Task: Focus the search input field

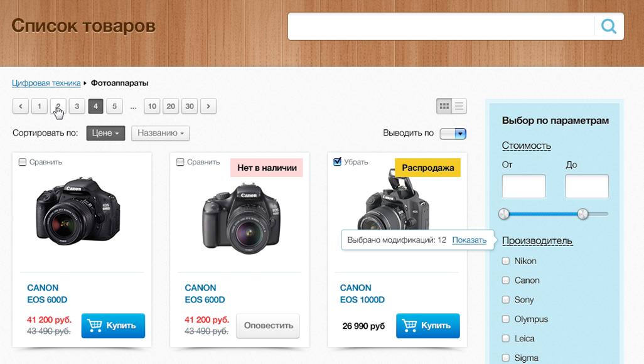Action: 441,26
